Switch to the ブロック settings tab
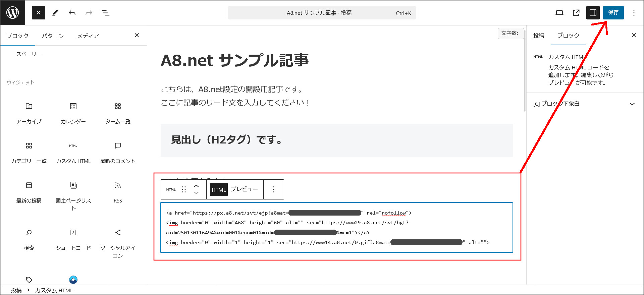 pos(568,36)
